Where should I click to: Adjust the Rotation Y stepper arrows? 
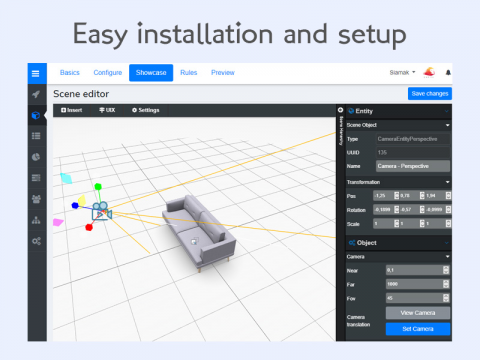pyautogui.click(x=422, y=210)
